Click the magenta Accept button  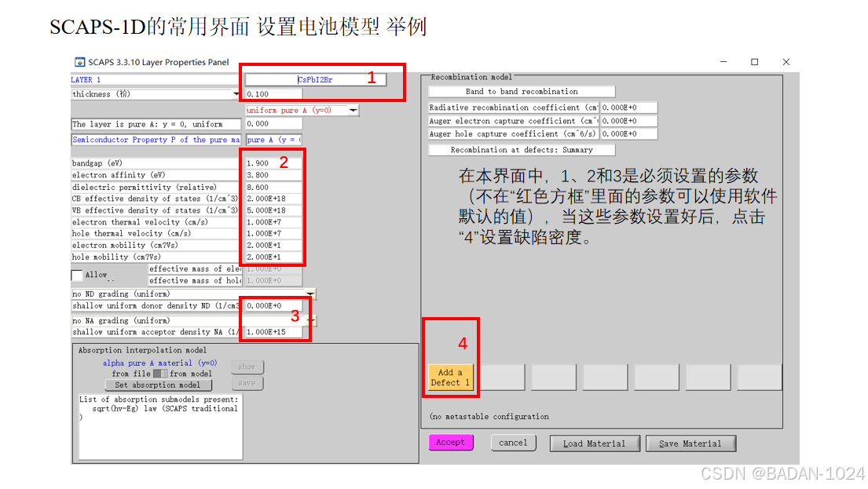pos(451,443)
